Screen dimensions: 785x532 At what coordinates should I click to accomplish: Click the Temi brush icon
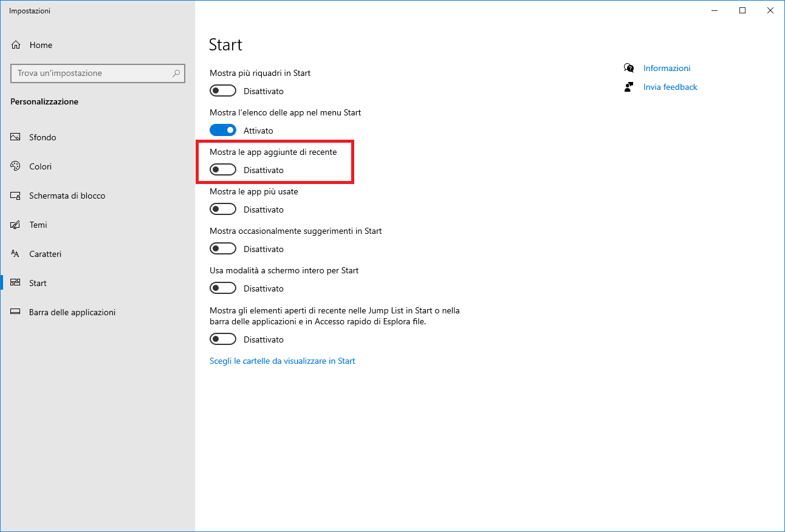click(x=16, y=225)
